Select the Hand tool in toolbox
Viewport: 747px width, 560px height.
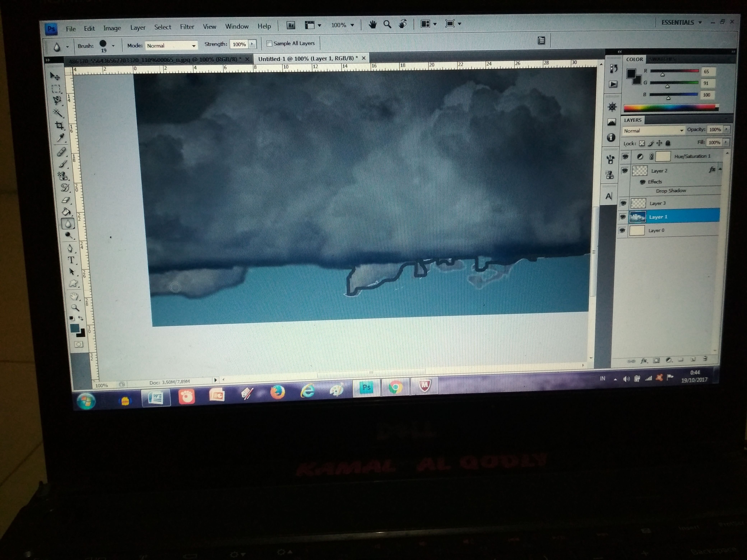pyautogui.click(x=74, y=297)
